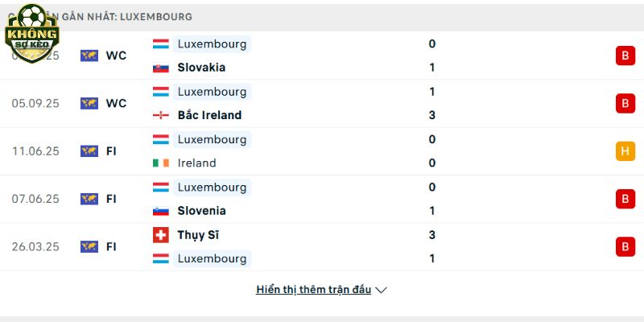
Task: Click the Switzerland flag icon
Action: [161, 235]
